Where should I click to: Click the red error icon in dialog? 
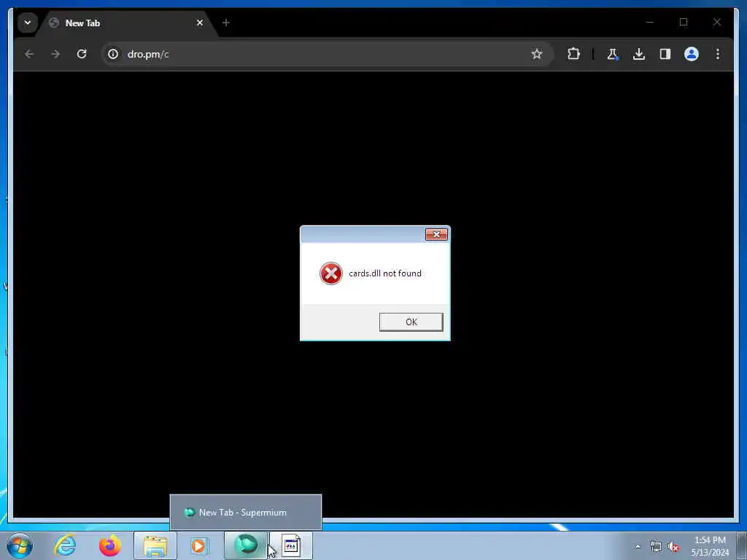pos(330,274)
